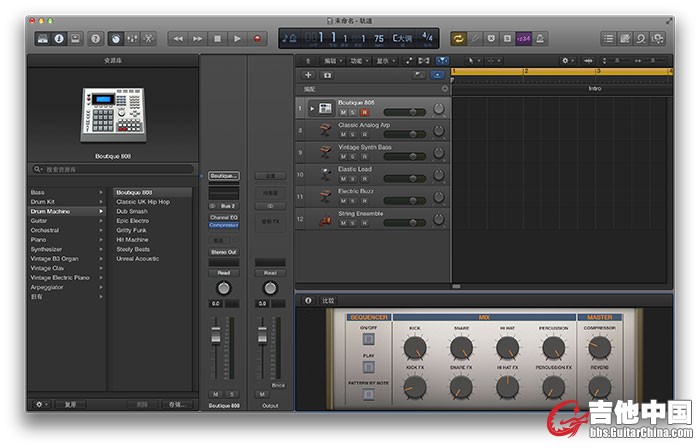Toggle the Flex show/hide button in Tracks menu bar
Viewport: 700px width, 448px height.
click(424, 61)
